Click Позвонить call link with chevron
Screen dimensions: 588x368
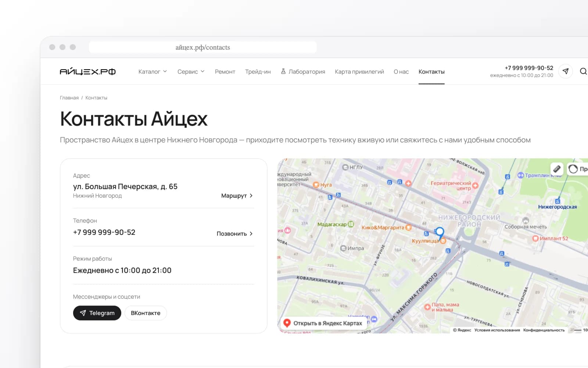pyautogui.click(x=234, y=234)
